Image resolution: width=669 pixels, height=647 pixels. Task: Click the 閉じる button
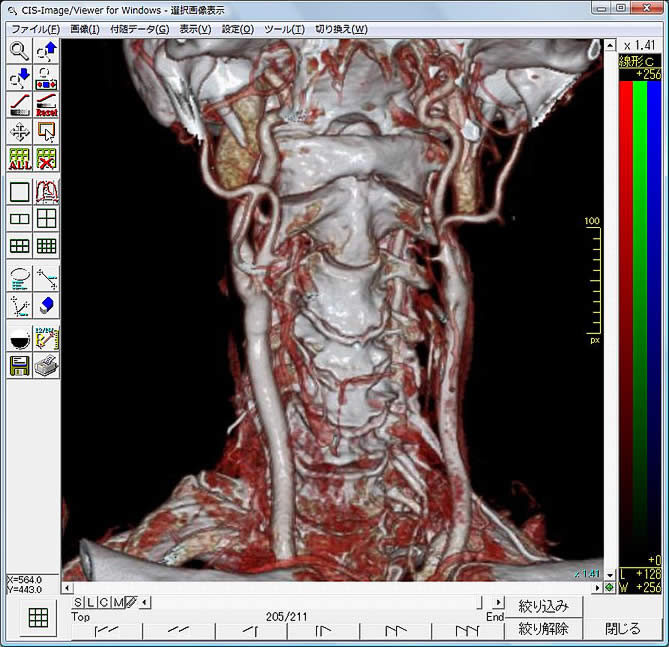(x=622, y=629)
